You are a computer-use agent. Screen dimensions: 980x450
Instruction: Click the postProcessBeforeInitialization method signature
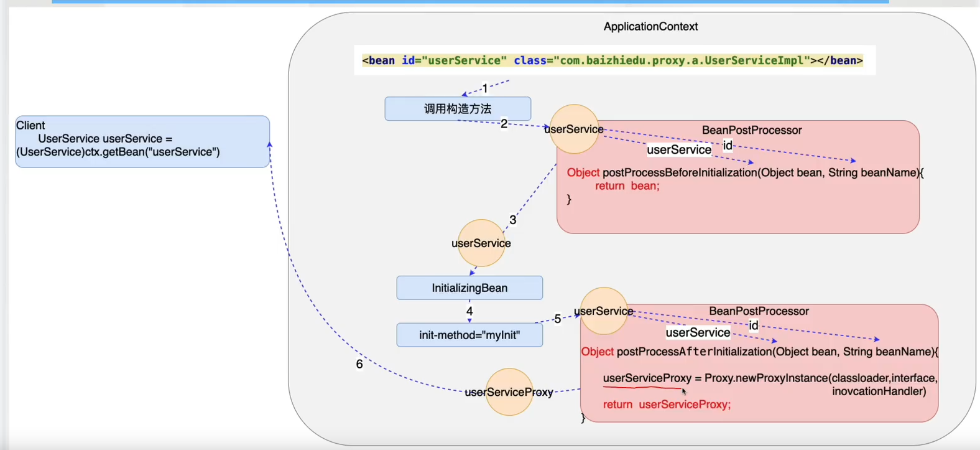pyautogui.click(x=745, y=172)
